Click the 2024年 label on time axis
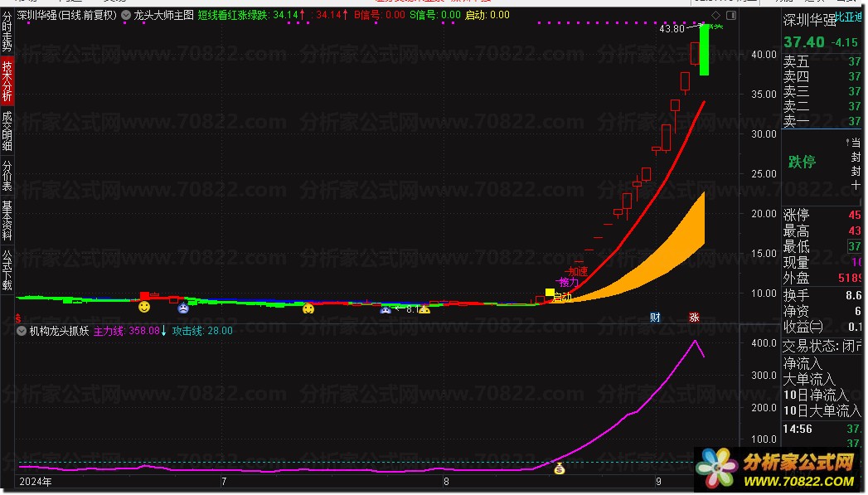The height and width of the screenshot is (495, 868). 36,482
